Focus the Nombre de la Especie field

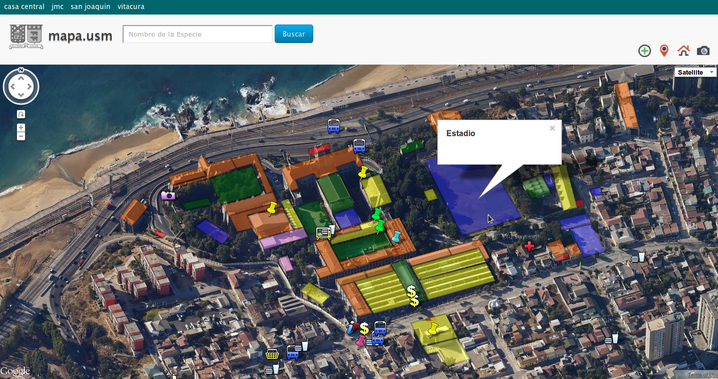[198, 34]
